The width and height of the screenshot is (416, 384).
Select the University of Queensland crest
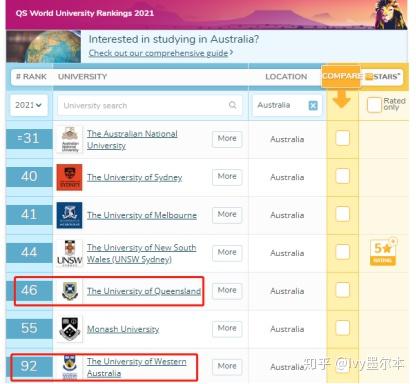70,291
